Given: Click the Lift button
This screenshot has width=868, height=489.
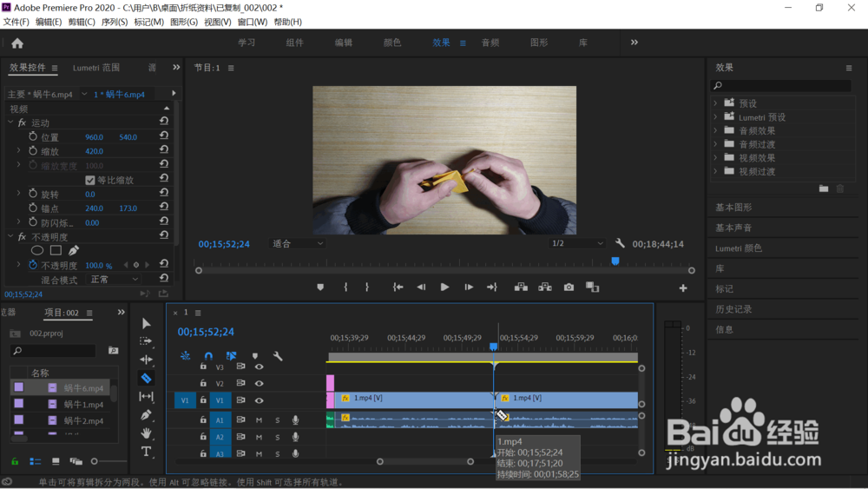Looking at the screenshot, I should point(521,287).
